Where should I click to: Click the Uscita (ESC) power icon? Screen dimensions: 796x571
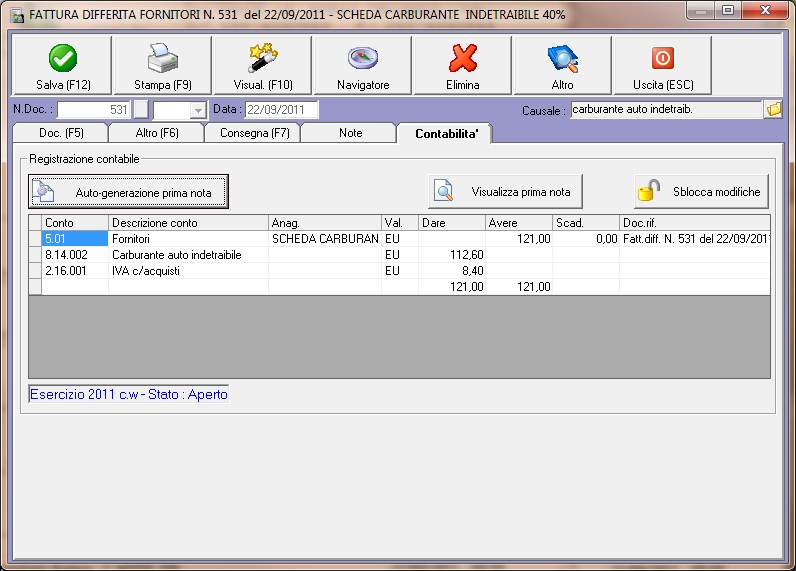[662, 58]
